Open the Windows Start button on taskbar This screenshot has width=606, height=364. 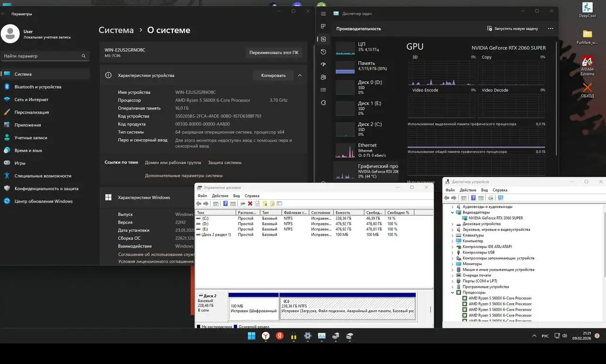[x=251, y=336]
